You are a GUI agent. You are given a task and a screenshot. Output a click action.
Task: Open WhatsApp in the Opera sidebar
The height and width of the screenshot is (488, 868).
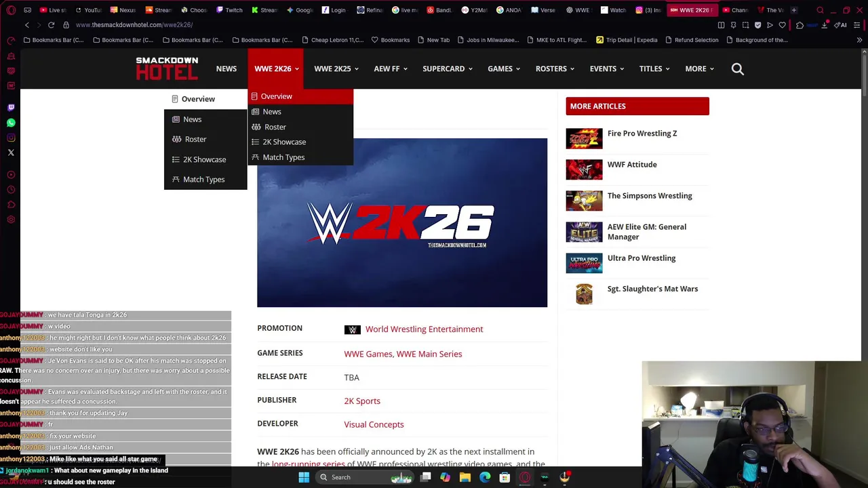(x=11, y=123)
